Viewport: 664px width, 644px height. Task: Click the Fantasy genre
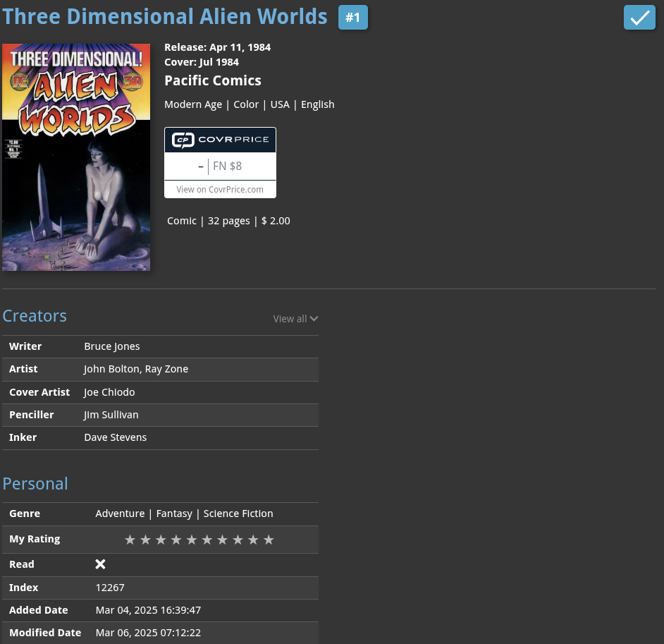coord(174,514)
